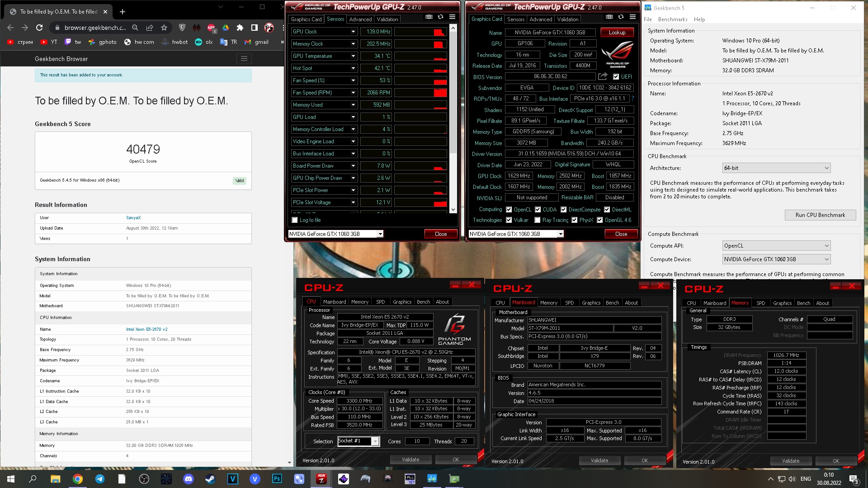Open Photoshop from the taskbar
Viewport: 868px width, 488px height.
(x=277, y=479)
